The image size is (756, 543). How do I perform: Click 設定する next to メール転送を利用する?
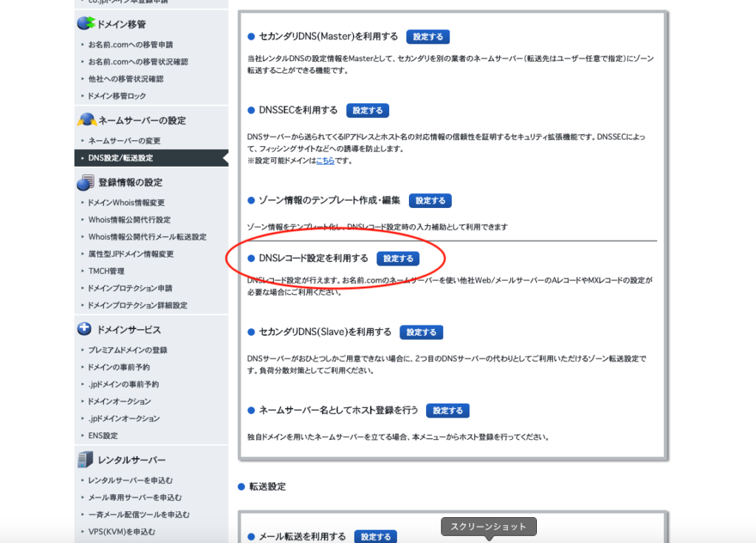tap(376, 536)
